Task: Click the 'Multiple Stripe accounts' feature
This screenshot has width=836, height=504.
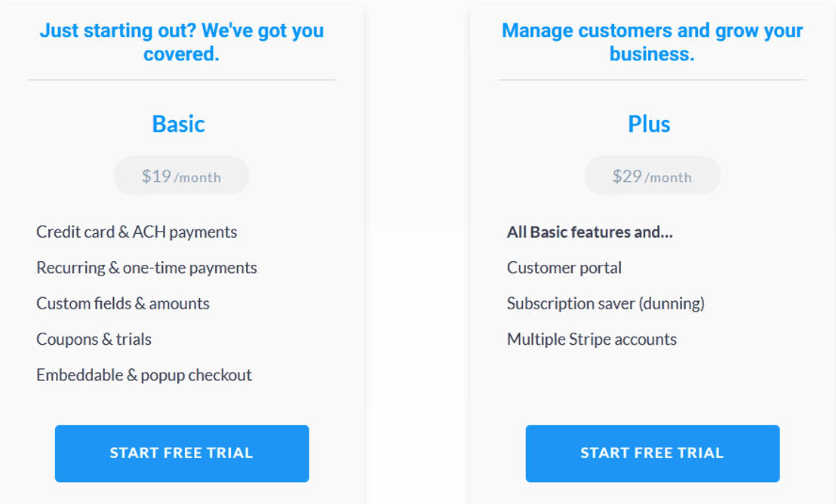Action: click(x=592, y=339)
